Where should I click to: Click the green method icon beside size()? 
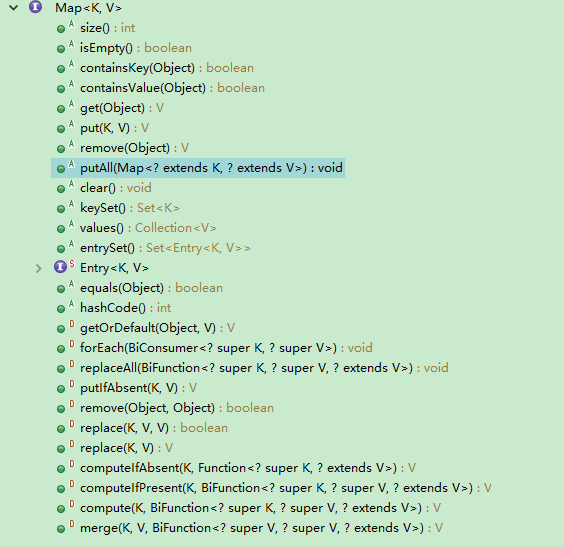[61, 29]
